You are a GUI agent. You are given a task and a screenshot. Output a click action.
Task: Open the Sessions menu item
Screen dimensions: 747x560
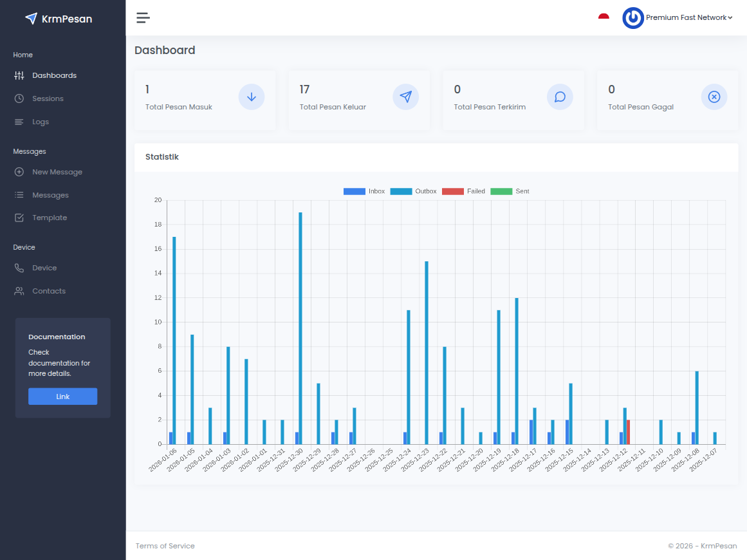click(x=48, y=98)
